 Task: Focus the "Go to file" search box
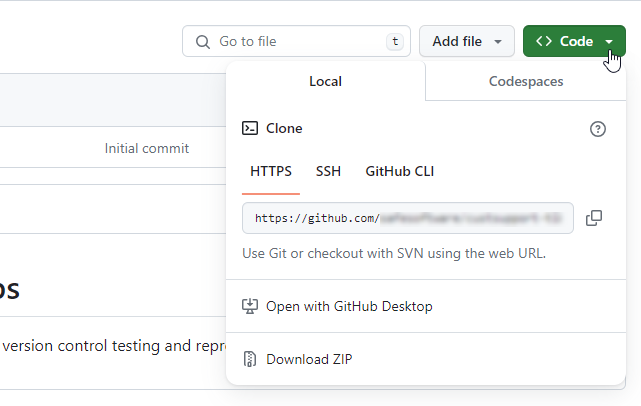point(290,42)
